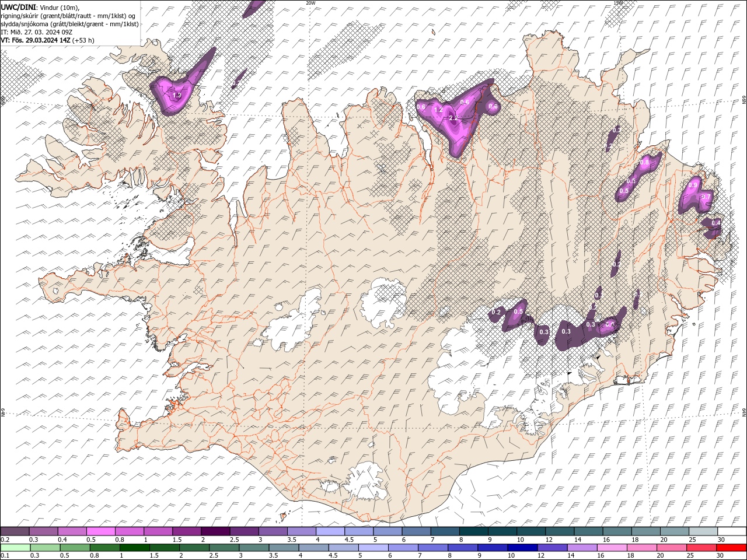Click the valid time 'Fös. 29.03.2024 14Z'
Screen dimensions: 747x560
(x=40, y=40)
